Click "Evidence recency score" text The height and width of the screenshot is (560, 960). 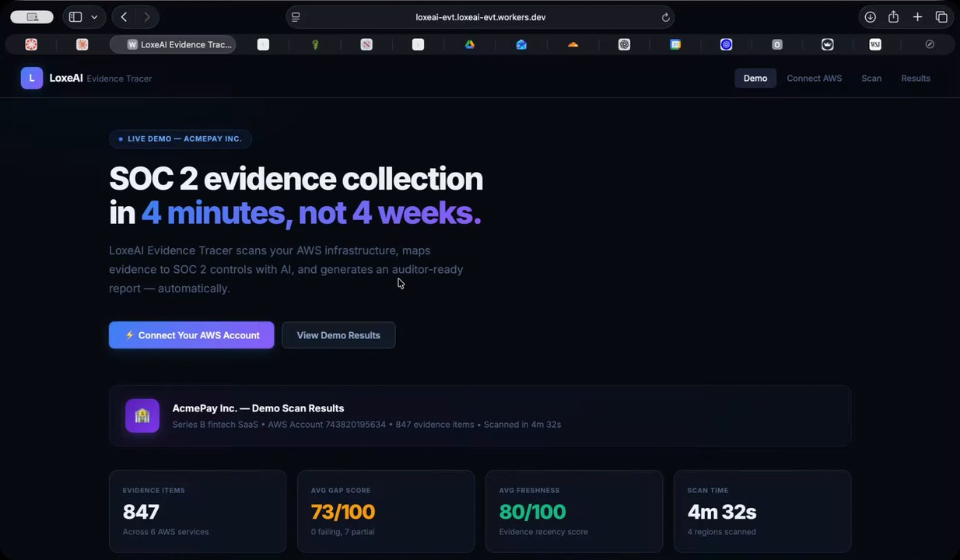click(544, 532)
